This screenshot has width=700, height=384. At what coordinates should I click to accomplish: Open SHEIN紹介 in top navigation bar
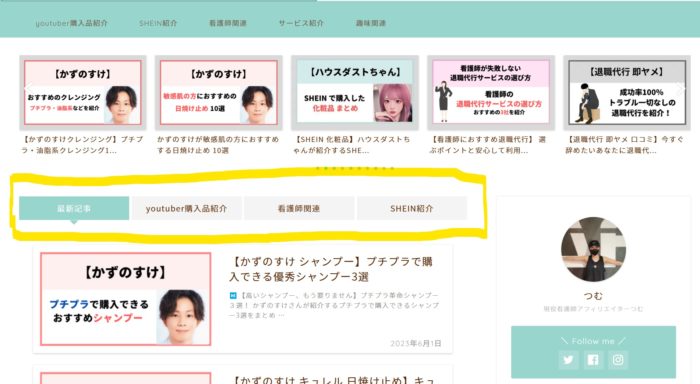tap(158, 23)
